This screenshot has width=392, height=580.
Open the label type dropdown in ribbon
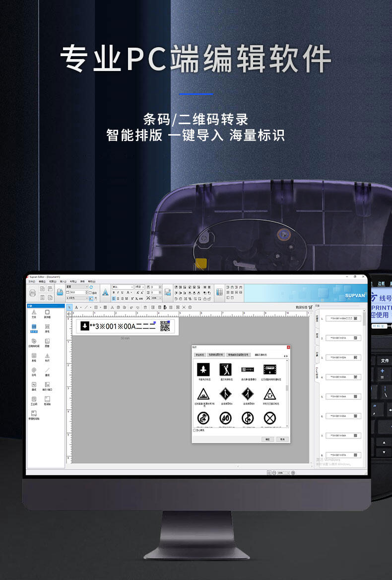click(x=86, y=287)
